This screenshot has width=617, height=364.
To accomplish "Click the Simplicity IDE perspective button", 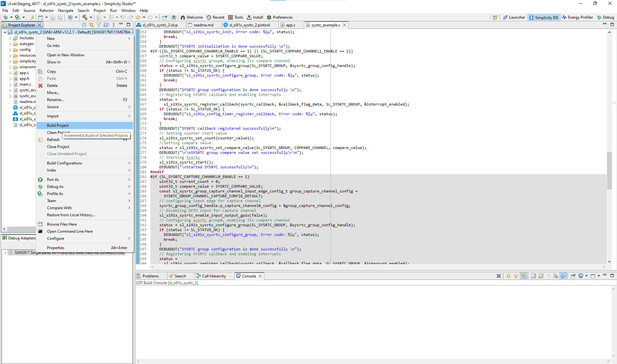I will click(544, 17).
